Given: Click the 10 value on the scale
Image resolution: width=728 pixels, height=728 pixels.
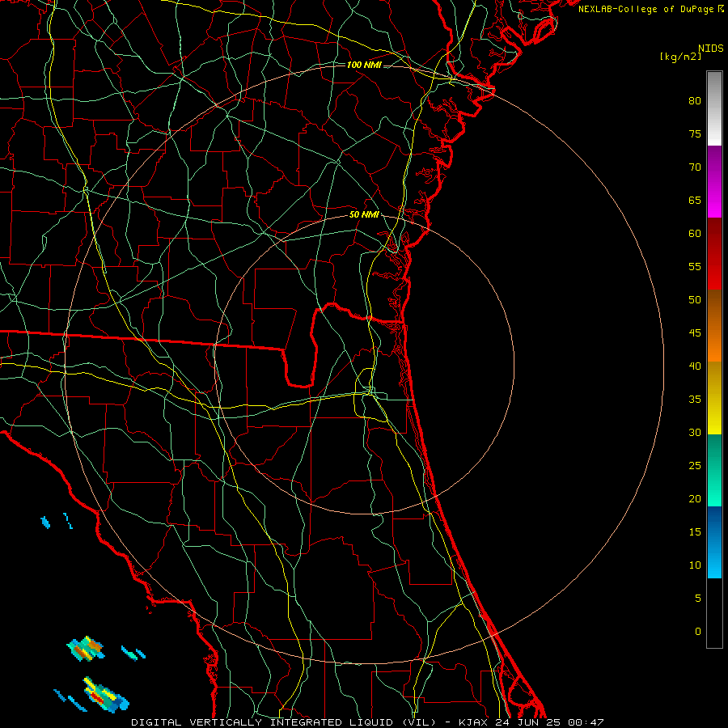Looking at the screenshot, I should [695, 565].
